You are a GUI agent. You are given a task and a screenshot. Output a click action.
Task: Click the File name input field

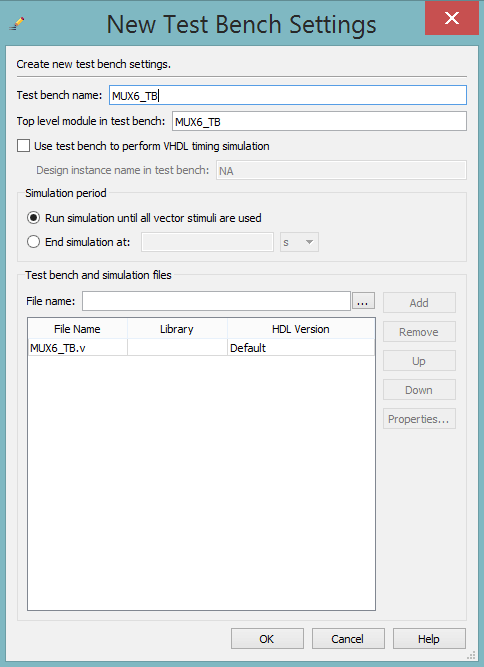[x=216, y=301]
